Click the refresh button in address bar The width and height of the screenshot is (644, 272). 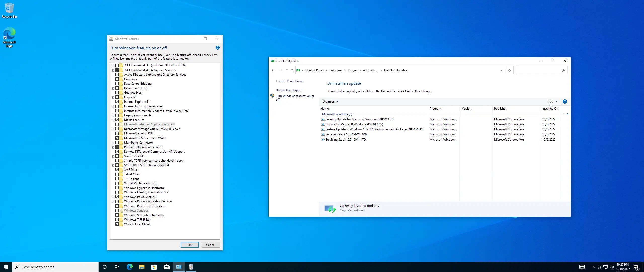pos(510,70)
